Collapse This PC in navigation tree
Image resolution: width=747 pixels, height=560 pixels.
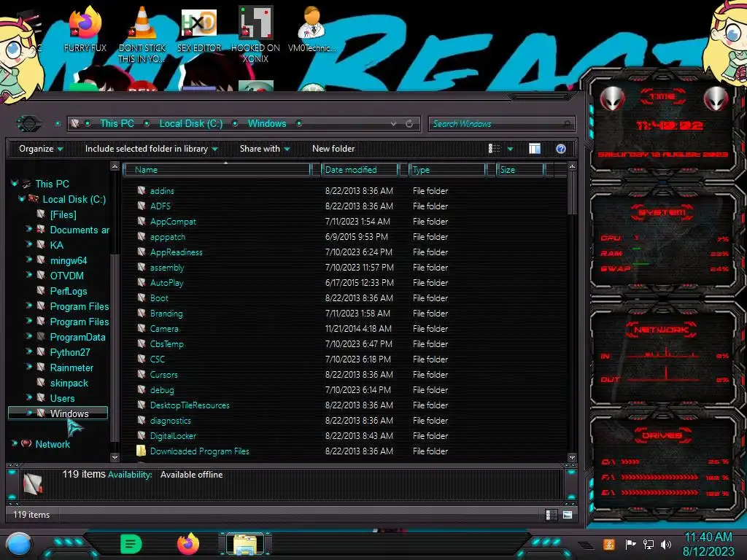click(15, 183)
